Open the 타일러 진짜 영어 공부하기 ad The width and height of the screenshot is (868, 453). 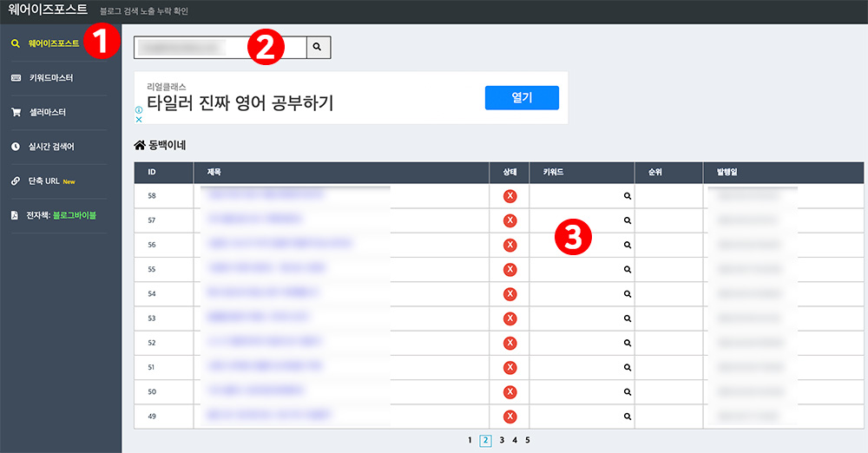coord(240,103)
